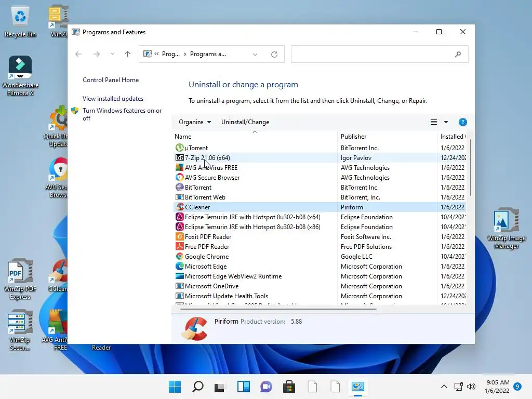
Task: Click the product version value 5.88
Action: coord(296,322)
